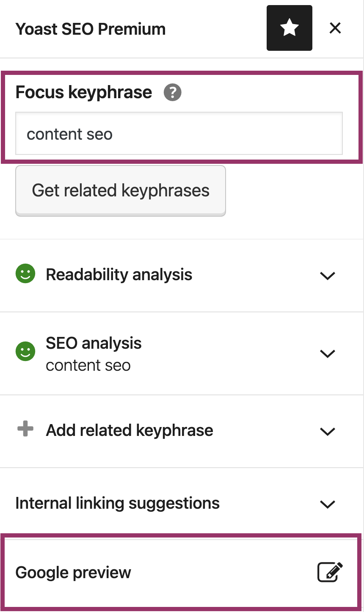Click the Focus keyphrase help question mark
This screenshot has width=364, height=612.
[x=172, y=92]
